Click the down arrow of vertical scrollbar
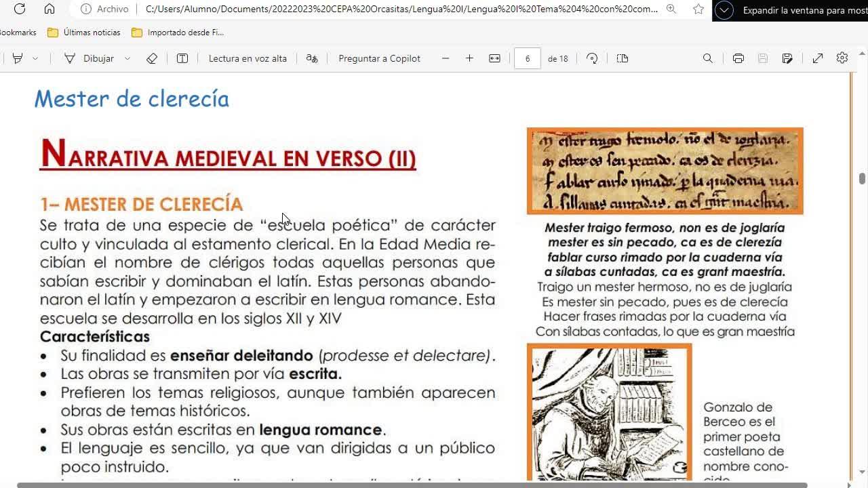 tap(862, 472)
